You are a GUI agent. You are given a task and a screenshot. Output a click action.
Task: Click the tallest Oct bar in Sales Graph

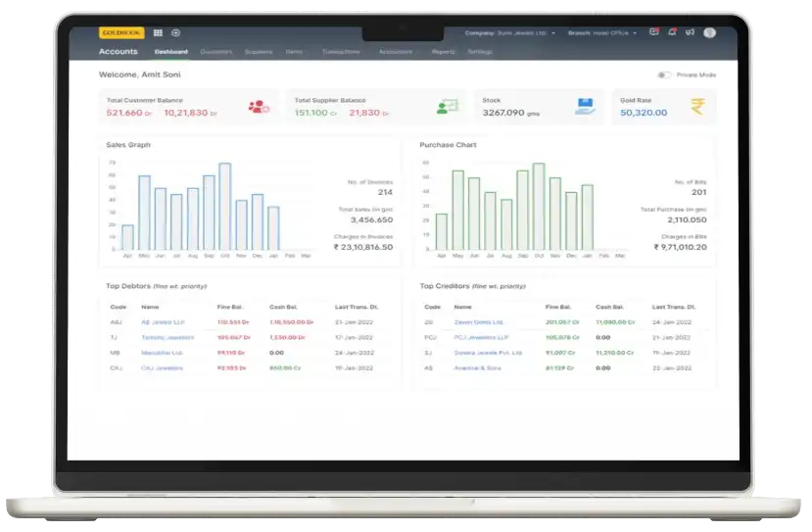[225, 207]
